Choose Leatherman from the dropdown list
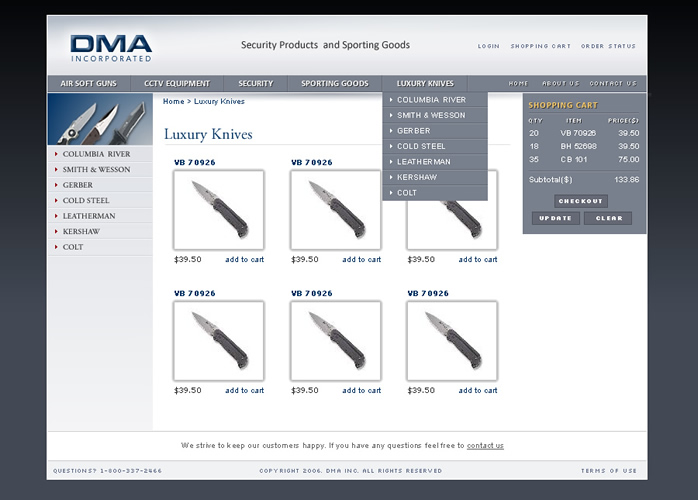This screenshot has height=500, width=698. coord(423,162)
